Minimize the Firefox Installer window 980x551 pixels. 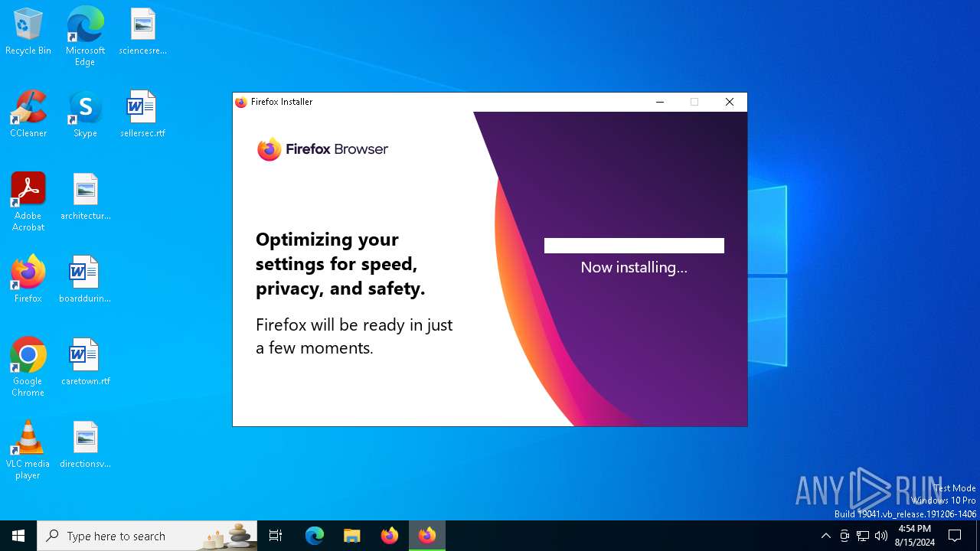click(x=660, y=102)
